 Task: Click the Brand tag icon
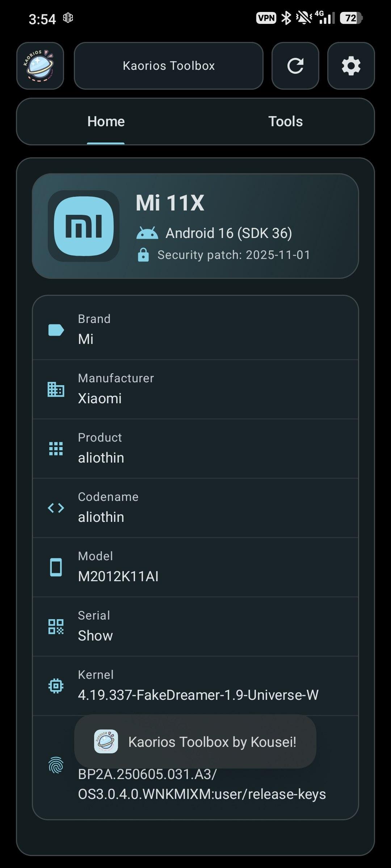coord(56,330)
